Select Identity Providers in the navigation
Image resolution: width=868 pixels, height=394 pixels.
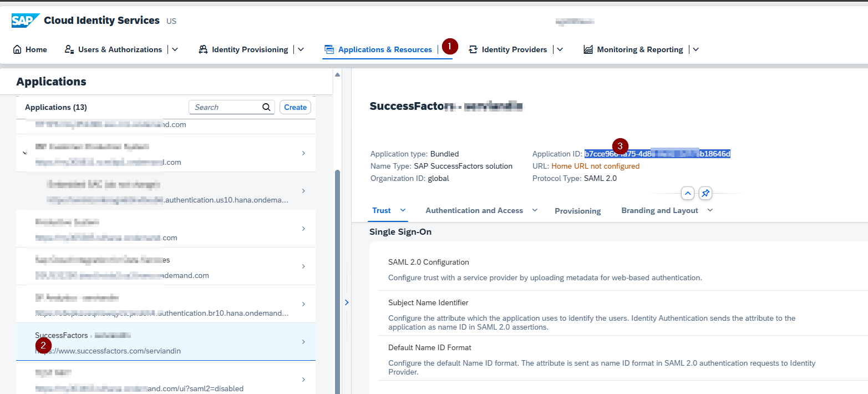pos(508,49)
